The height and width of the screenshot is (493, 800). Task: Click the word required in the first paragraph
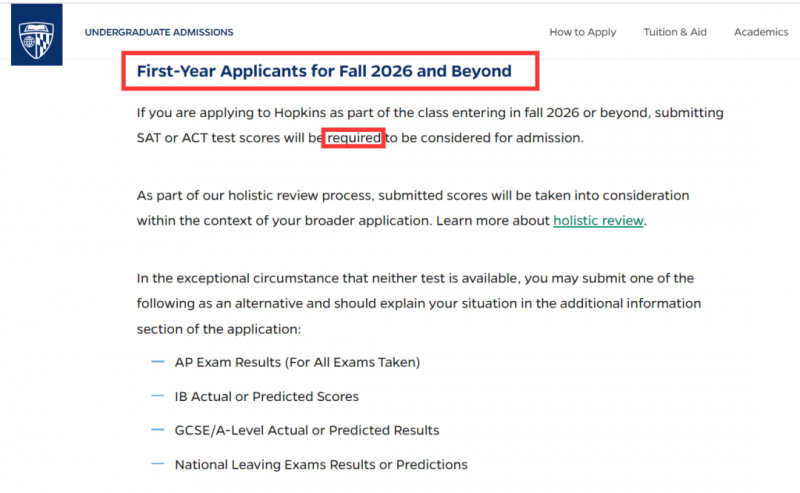point(354,138)
